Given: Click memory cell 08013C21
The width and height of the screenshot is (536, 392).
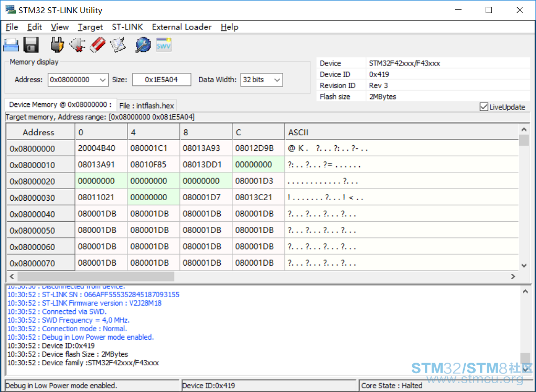Looking at the screenshot, I should tap(259, 198).
